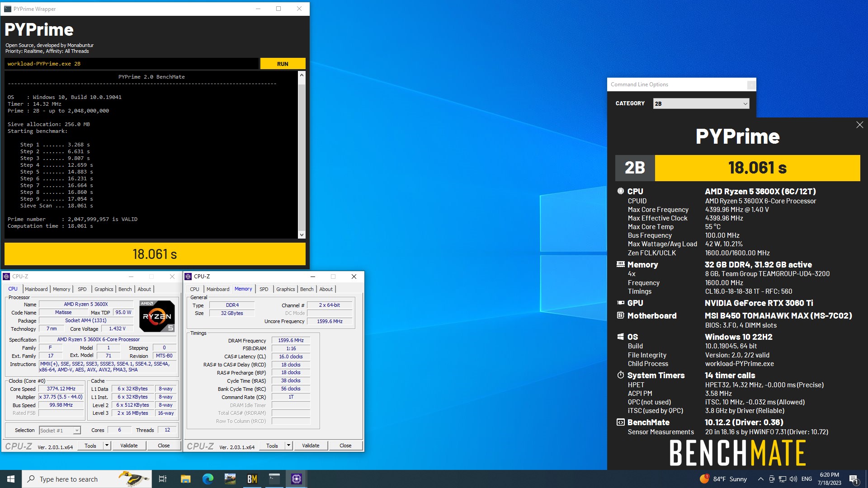Click the Windows OS icon in BenchMate results
Screen dimensions: 868x488
tap(620, 337)
